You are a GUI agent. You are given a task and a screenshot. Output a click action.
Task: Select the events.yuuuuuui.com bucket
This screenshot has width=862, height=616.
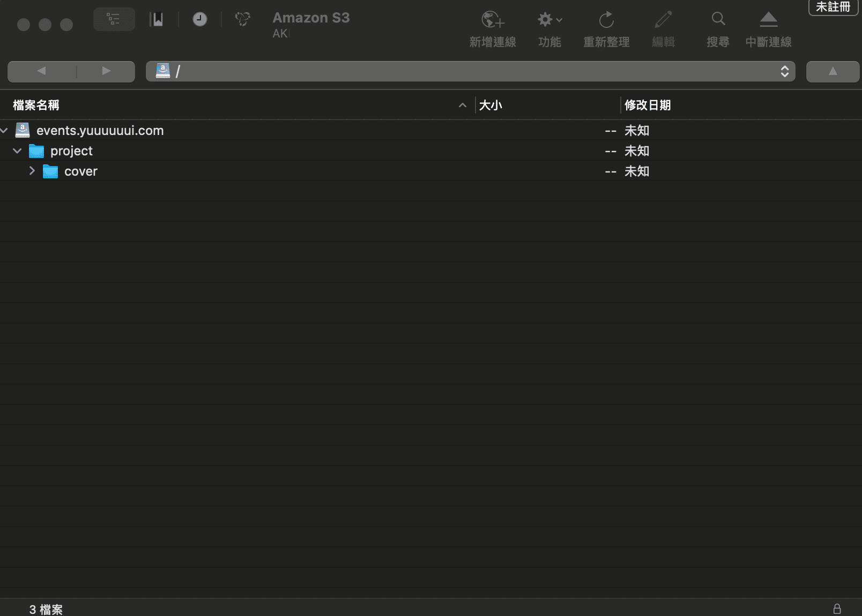pyautogui.click(x=100, y=131)
